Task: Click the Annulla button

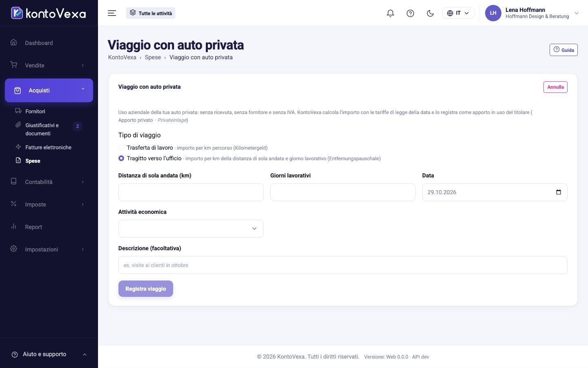Action: [555, 87]
